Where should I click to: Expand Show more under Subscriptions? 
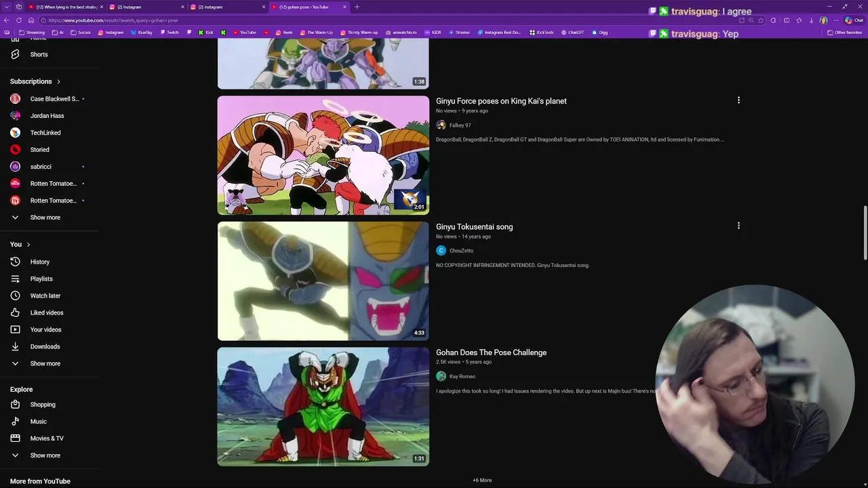click(45, 218)
